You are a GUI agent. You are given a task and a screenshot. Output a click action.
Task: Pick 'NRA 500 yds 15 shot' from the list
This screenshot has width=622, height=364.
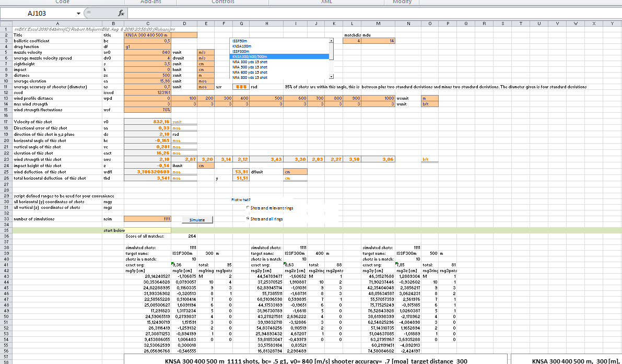pyautogui.click(x=279, y=67)
